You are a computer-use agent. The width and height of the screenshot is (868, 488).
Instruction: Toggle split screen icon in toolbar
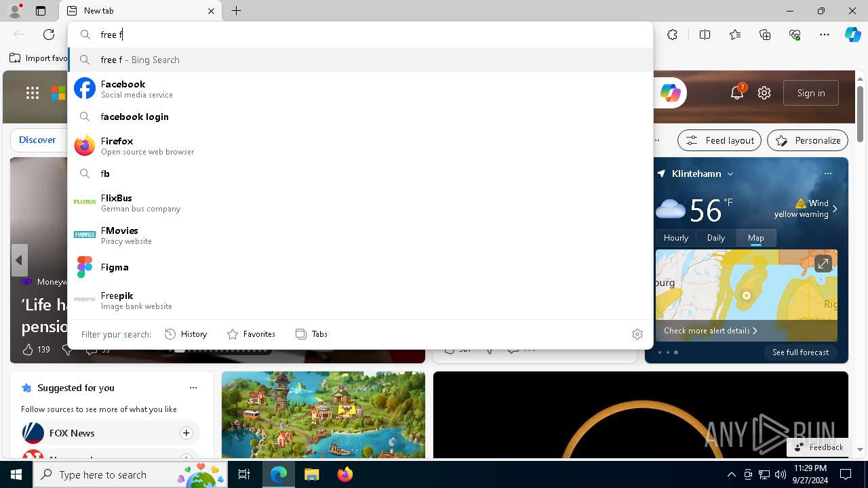705,35
